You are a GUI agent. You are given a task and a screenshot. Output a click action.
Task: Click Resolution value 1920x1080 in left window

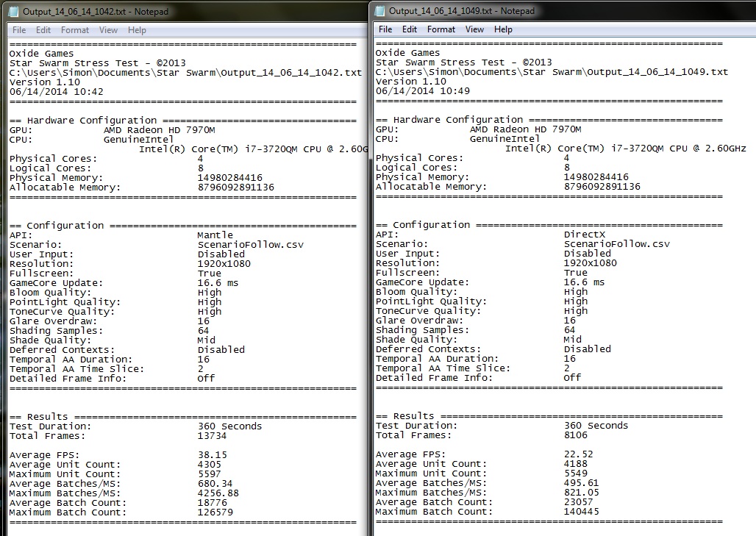point(224,264)
